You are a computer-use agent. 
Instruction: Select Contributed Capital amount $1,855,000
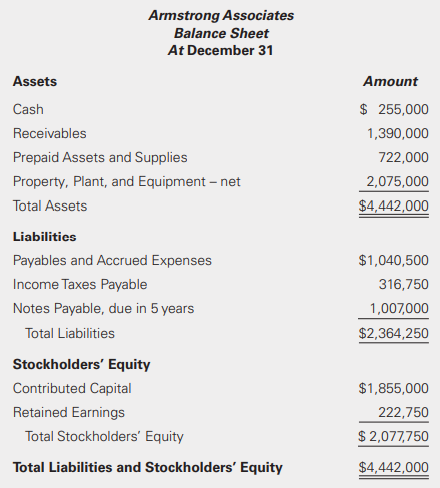394,388
